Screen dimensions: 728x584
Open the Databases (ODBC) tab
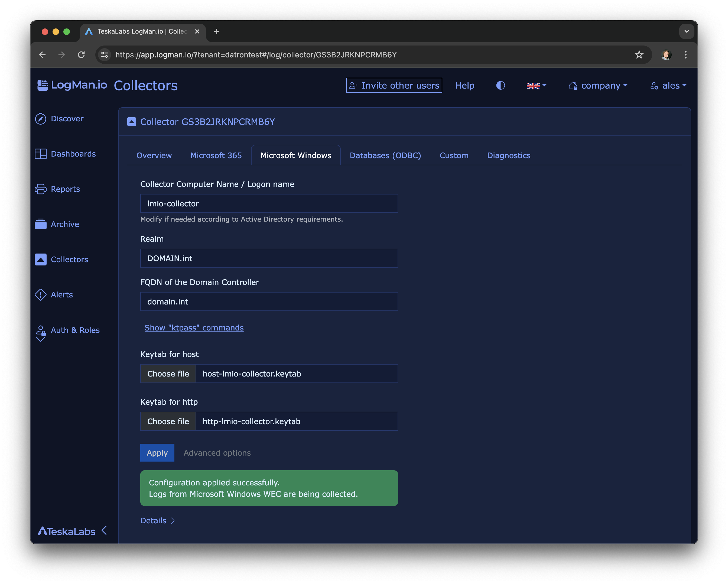(x=385, y=155)
